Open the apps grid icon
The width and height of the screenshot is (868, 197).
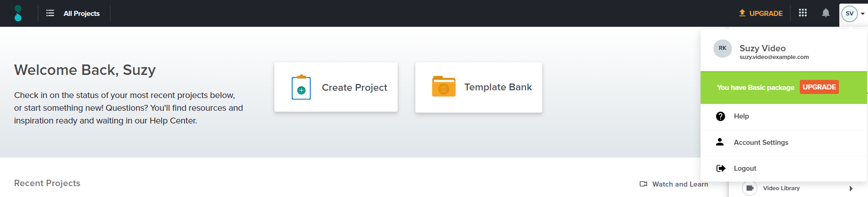pos(802,13)
